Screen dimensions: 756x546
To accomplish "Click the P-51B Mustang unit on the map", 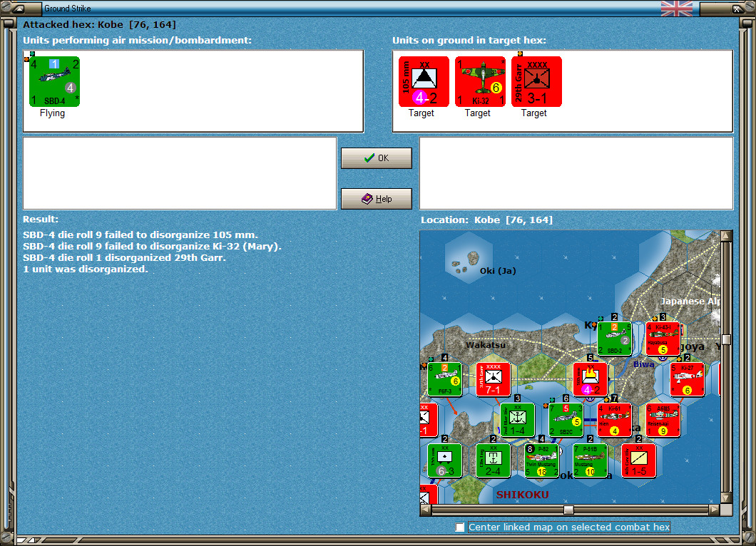I will 590,460.
